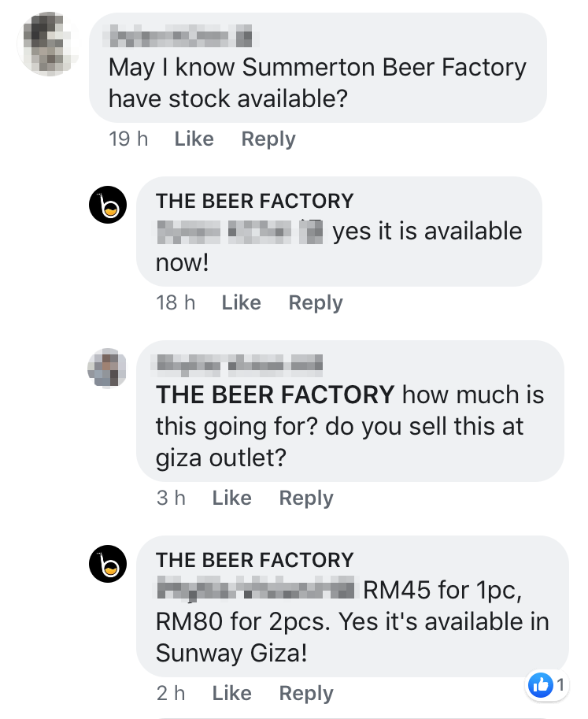This screenshot has height=719, width=588.
Task: Reply to the 18 h old comment
Action: click(x=316, y=303)
